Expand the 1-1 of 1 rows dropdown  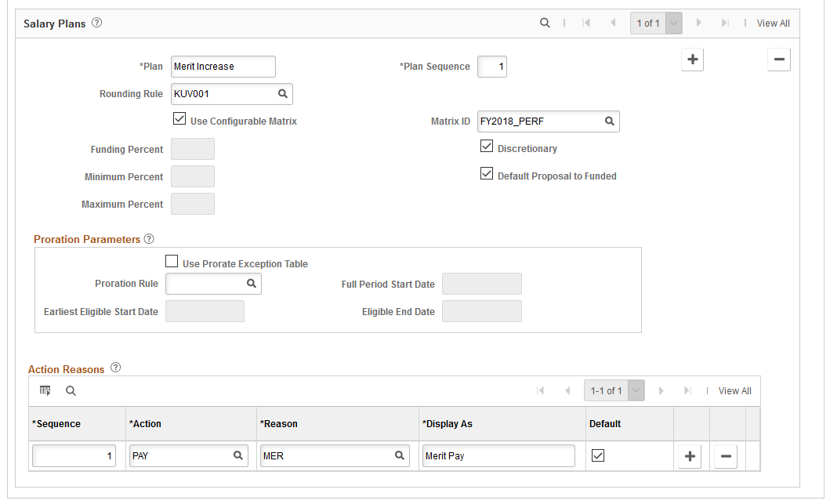tap(636, 390)
